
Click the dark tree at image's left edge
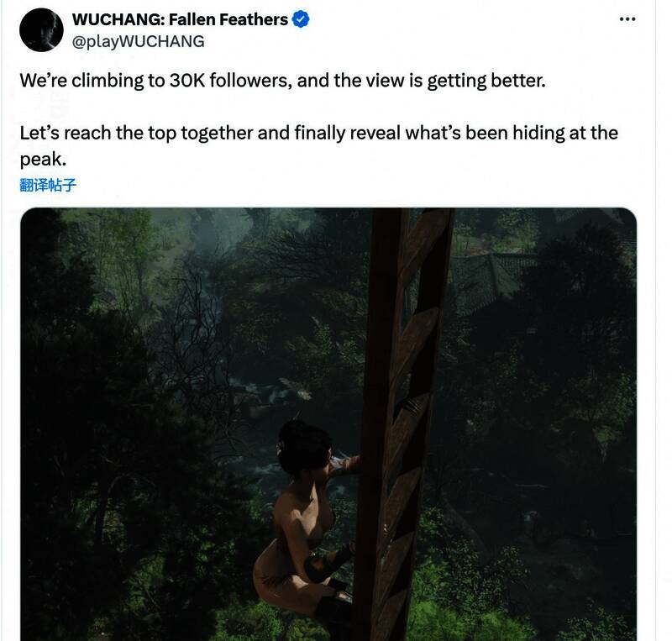(x=59, y=378)
